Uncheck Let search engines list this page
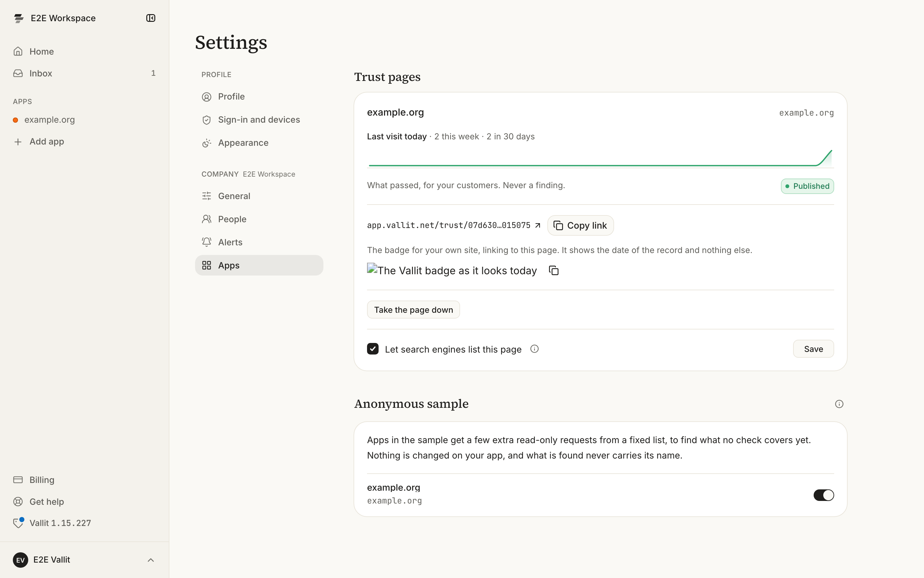The image size is (924, 578). click(373, 349)
